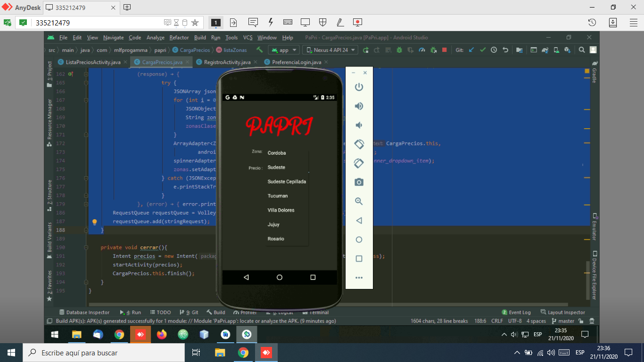Show Git history clock icon
Screen dimensions: 644x362
[x=494, y=49]
